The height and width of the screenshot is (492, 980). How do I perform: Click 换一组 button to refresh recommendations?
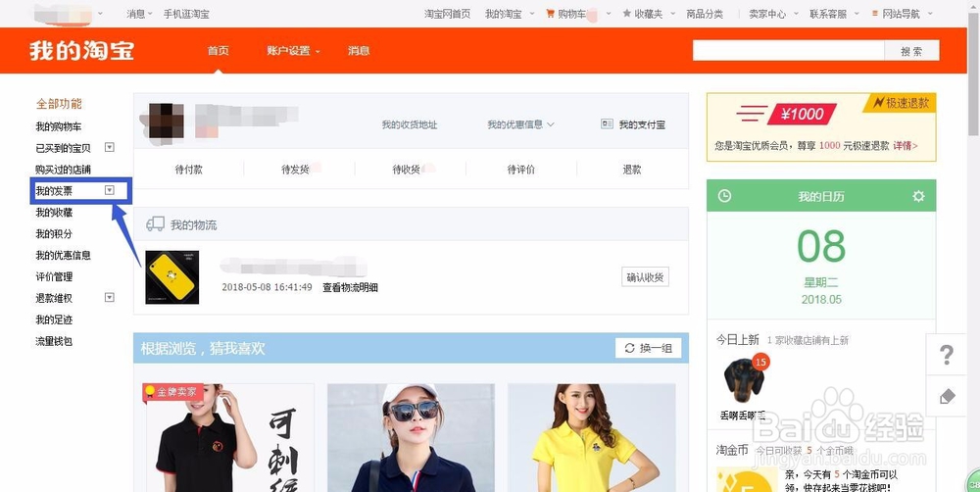tap(648, 348)
